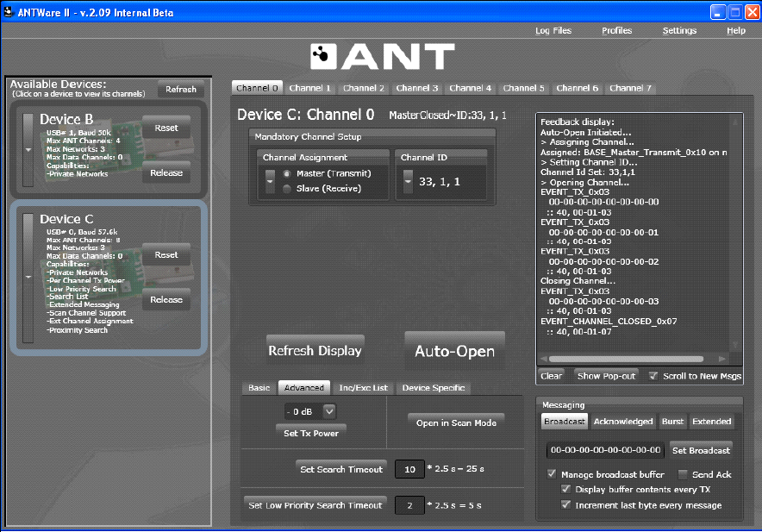The image size is (762, 532).
Task: Click the feedback scrollbar left arrow
Action: (x=543, y=359)
